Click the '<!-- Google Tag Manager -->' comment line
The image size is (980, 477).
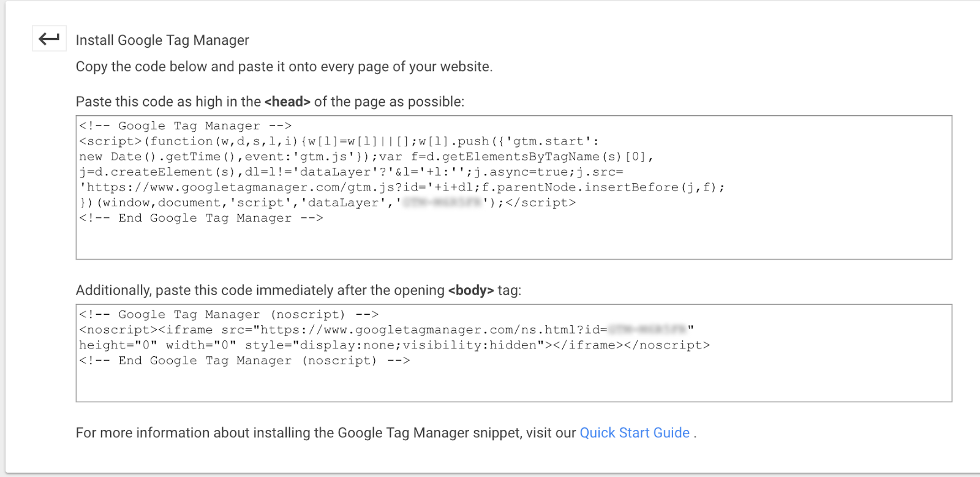click(186, 126)
